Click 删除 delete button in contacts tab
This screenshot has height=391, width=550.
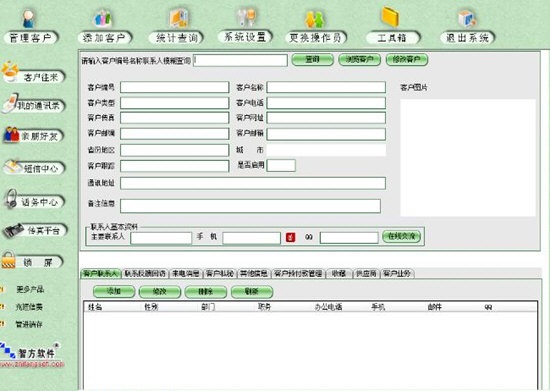[206, 291]
